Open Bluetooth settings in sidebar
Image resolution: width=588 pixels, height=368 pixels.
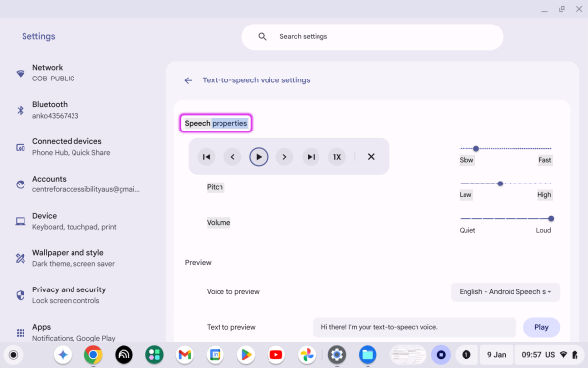pos(82,110)
